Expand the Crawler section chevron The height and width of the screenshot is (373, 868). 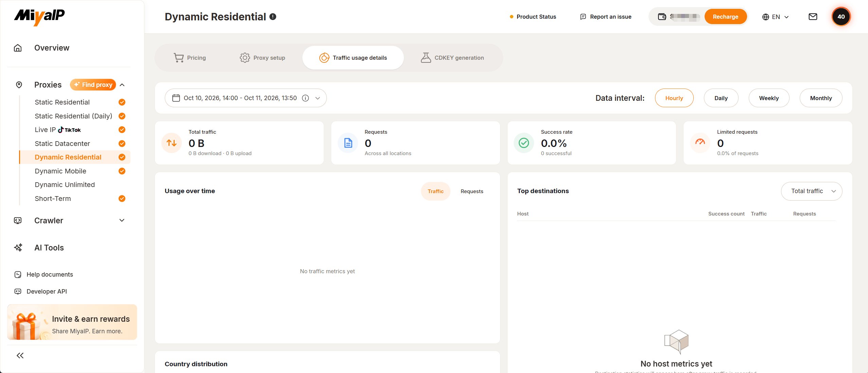tap(122, 221)
